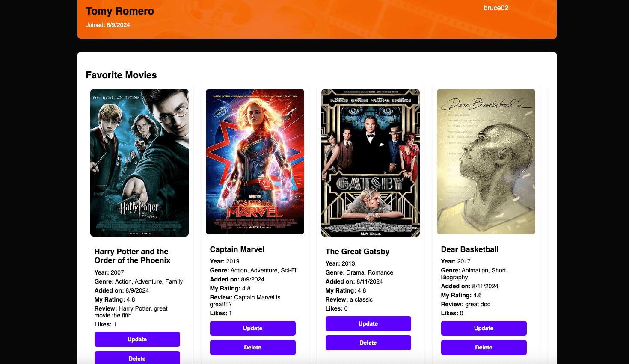Click the Favorite Movies heading
The image size is (629, 364).
[121, 75]
